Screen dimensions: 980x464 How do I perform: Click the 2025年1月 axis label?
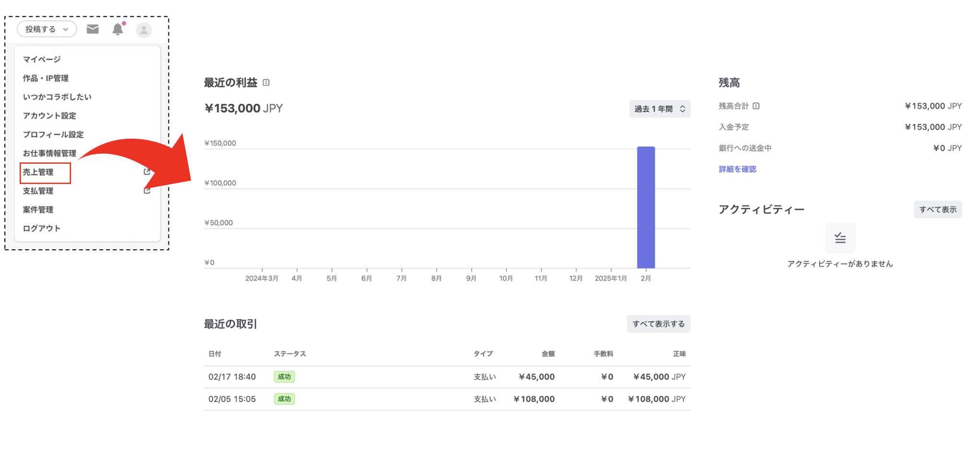tap(610, 278)
